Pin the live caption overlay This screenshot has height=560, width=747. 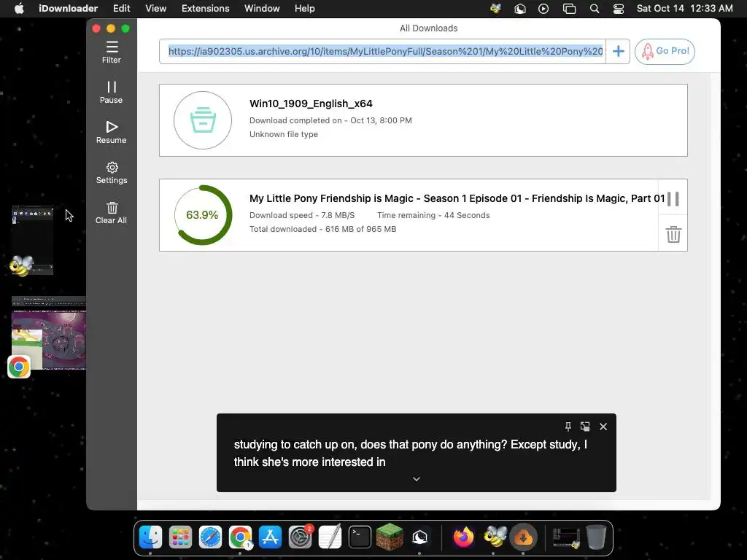tap(568, 427)
